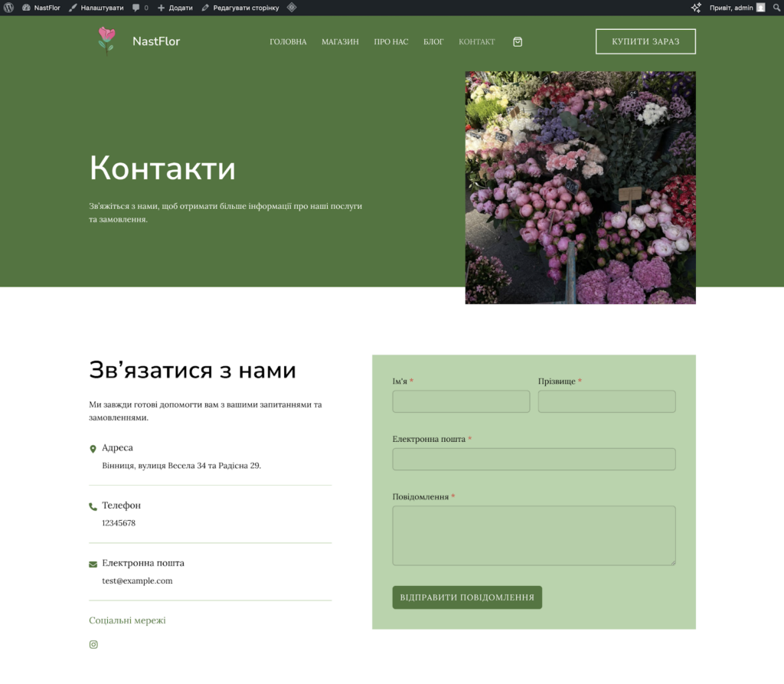The image size is (784, 684).
Task: Go to the ГОЛОВНА page
Action: [x=288, y=42]
